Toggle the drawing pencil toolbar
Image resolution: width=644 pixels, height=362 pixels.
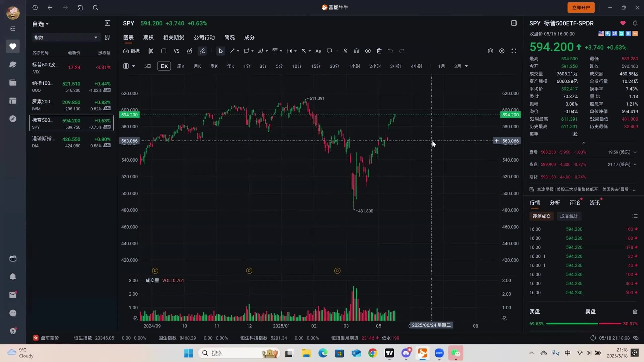pyautogui.click(x=202, y=51)
